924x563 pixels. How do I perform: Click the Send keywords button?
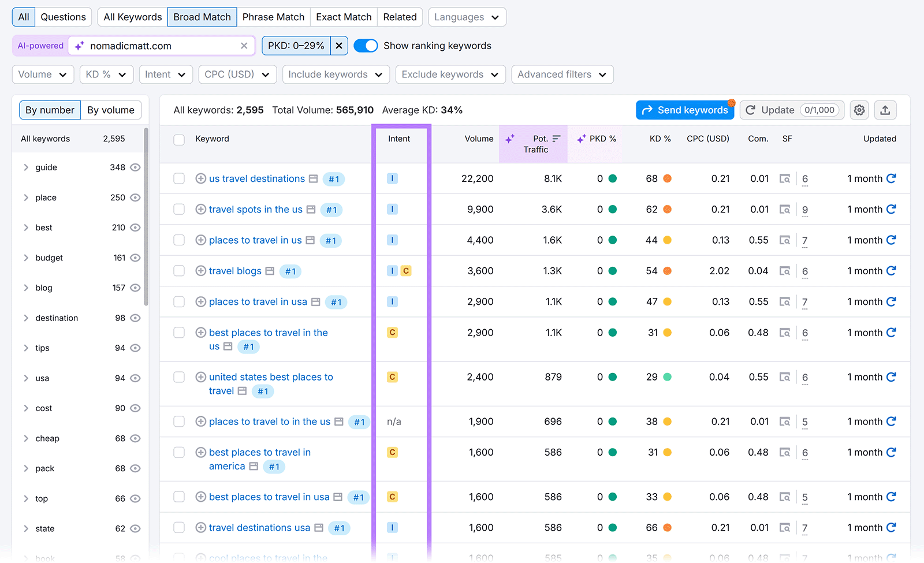click(x=684, y=110)
